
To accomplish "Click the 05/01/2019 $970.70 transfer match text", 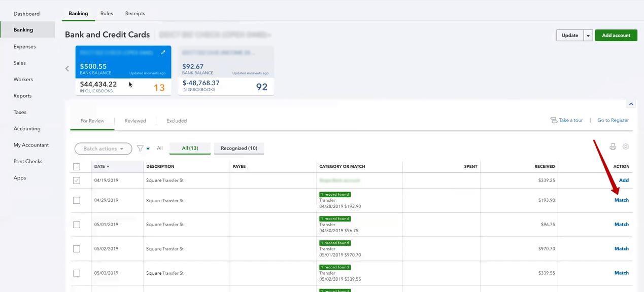I will [x=340, y=255].
